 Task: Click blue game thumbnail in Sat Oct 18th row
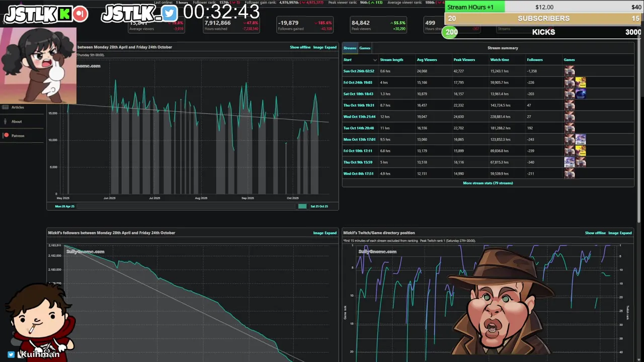point(581,94)
